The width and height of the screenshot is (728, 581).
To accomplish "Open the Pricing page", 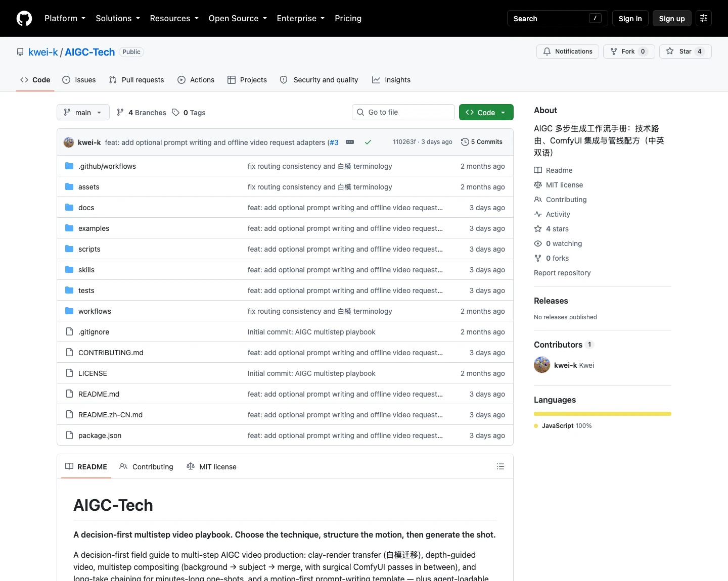I will click(348, 18).
